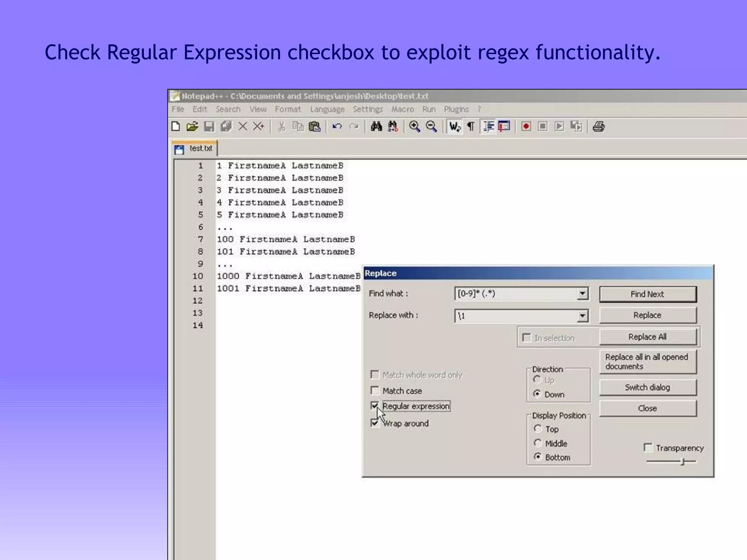Screen dimensions: 747x560
Task: Select the Bottom display position
Action: (538, 456)
